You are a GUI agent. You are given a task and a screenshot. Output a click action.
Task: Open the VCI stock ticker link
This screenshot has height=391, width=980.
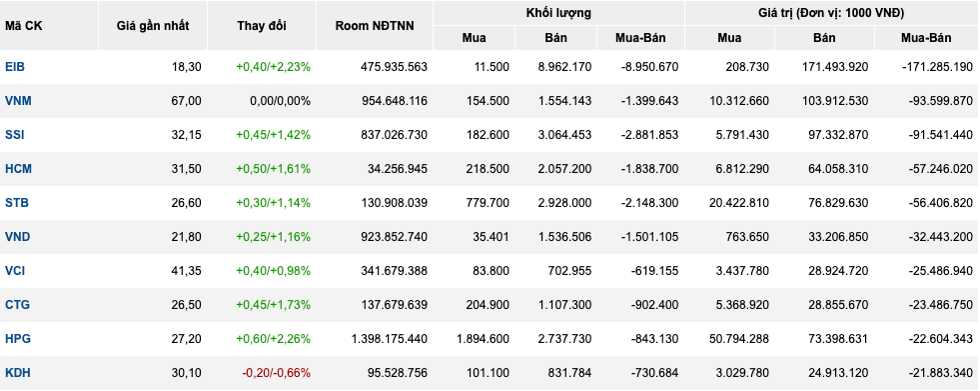pos(15,271)
